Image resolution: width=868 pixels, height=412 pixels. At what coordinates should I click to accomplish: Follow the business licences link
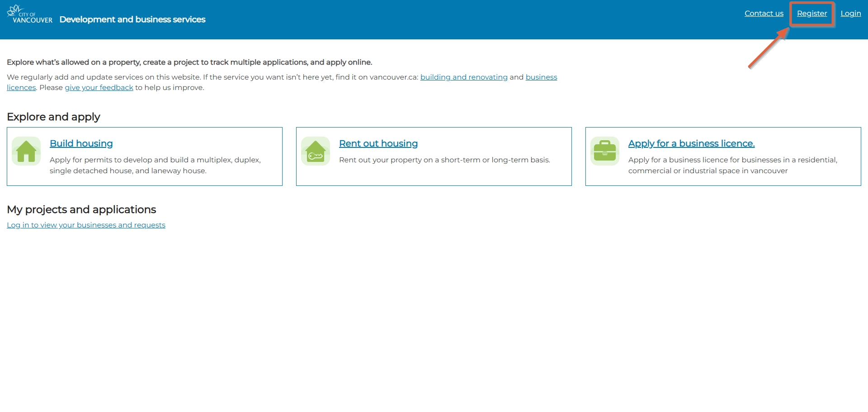[x=541, y=77]
